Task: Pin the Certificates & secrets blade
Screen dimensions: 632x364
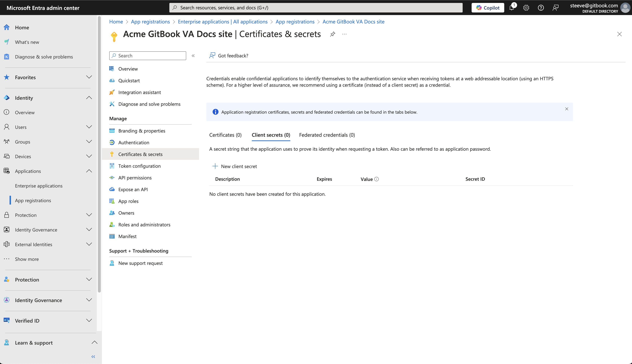Action: click(332, 34)
